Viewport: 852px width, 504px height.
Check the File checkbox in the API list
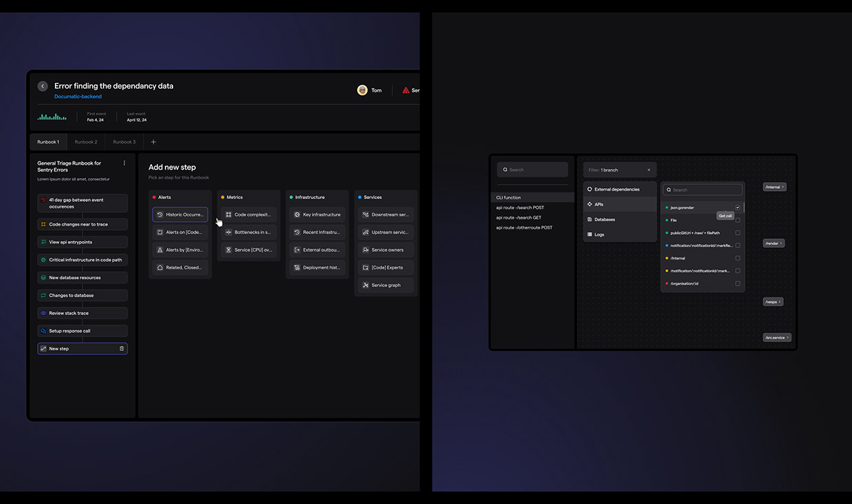tap(738, 220)
